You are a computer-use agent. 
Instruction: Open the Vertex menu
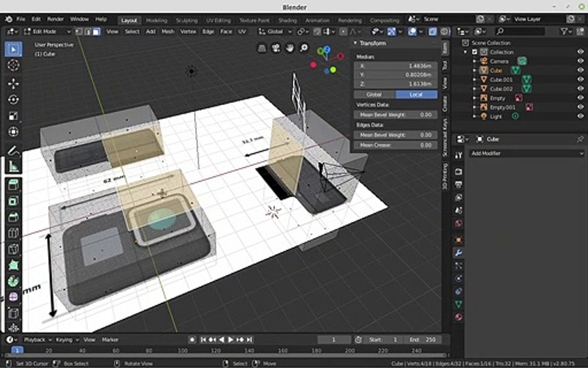(188, 32)
